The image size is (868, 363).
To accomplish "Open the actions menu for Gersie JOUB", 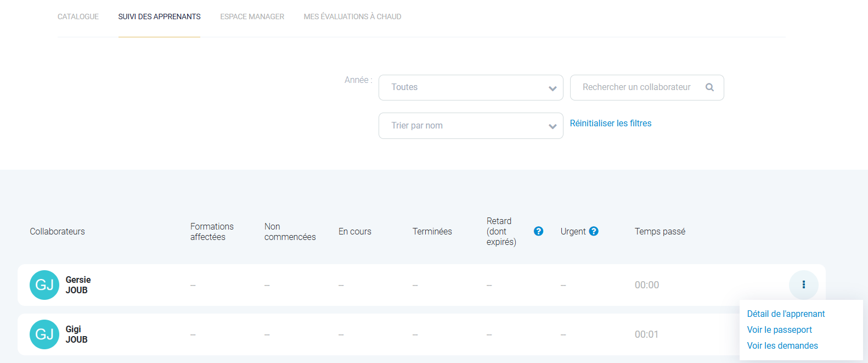I will click(803, 284).
